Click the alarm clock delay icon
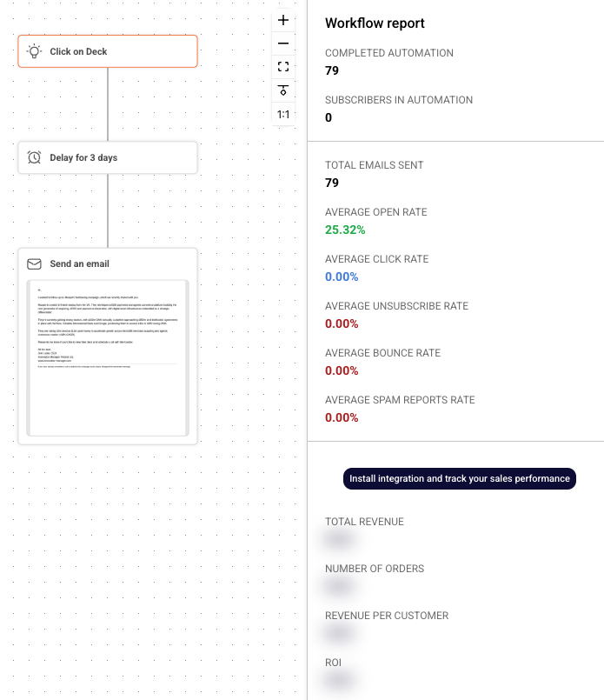This screenshot has height=700, width=604. point(35,157)
